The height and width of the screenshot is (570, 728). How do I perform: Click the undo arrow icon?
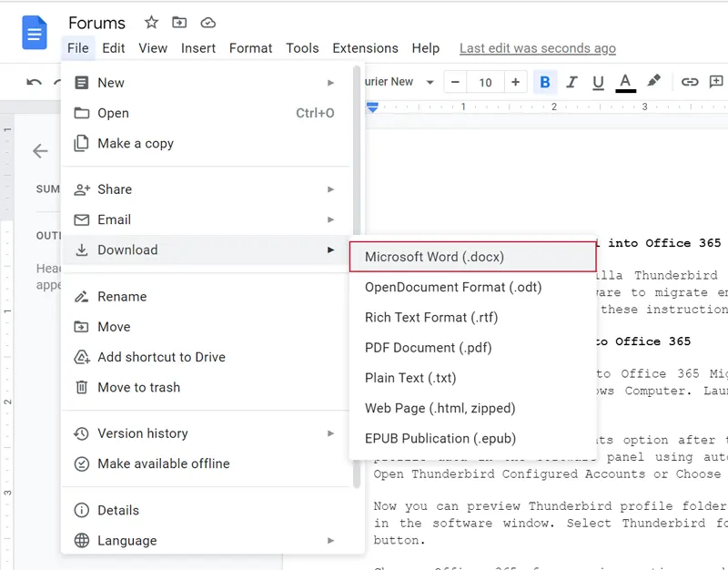(35, 83)
